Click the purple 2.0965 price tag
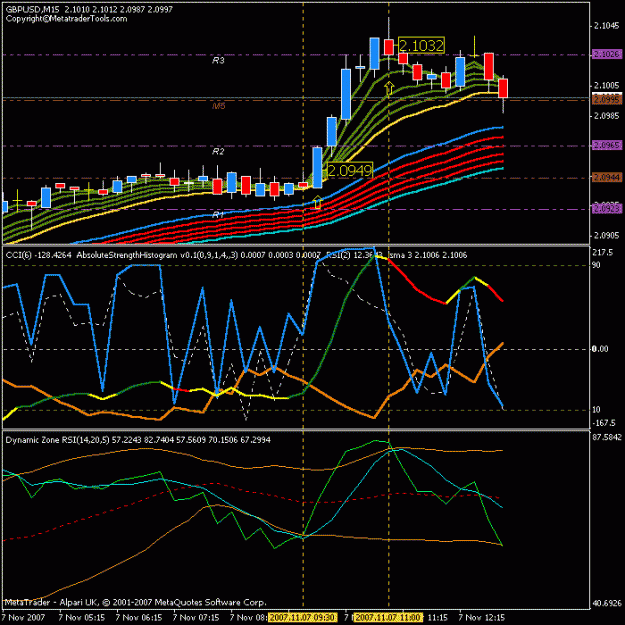The width and height of the screenshot is (625, 625). coord(607,145)
